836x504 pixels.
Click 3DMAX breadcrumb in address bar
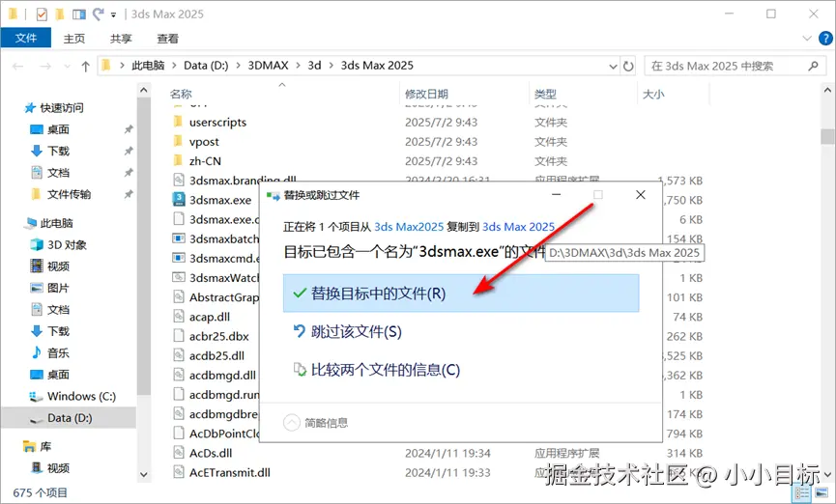pyautogui.click(x=268, y=66)
